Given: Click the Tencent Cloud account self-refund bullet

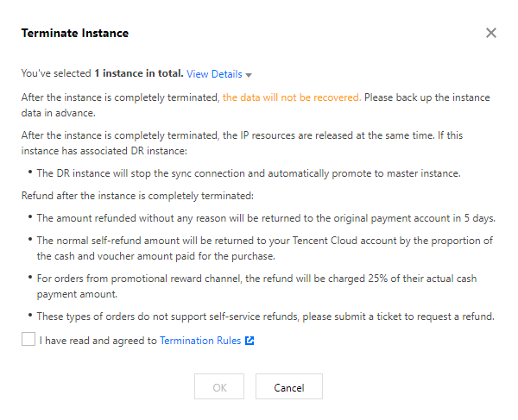Looking at the screenshot, I should [x=265, y=248].
